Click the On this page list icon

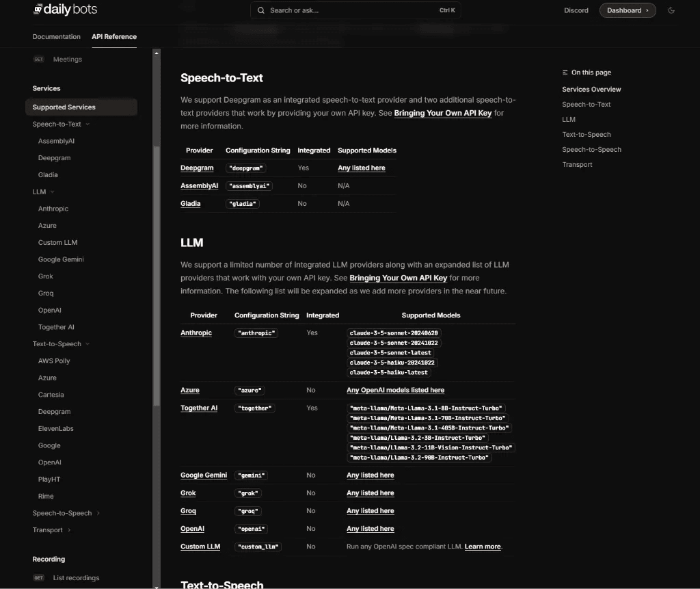pos(565,73)
